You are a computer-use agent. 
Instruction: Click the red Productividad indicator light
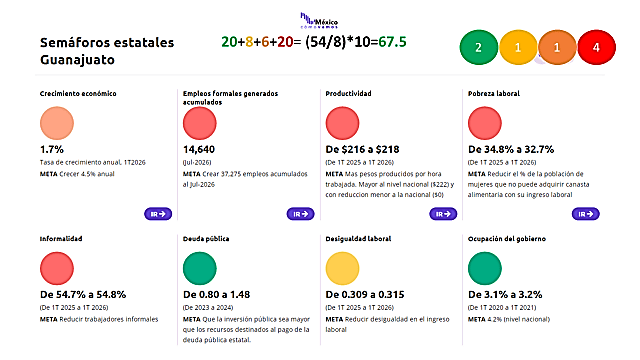click(x=342, y=123)
